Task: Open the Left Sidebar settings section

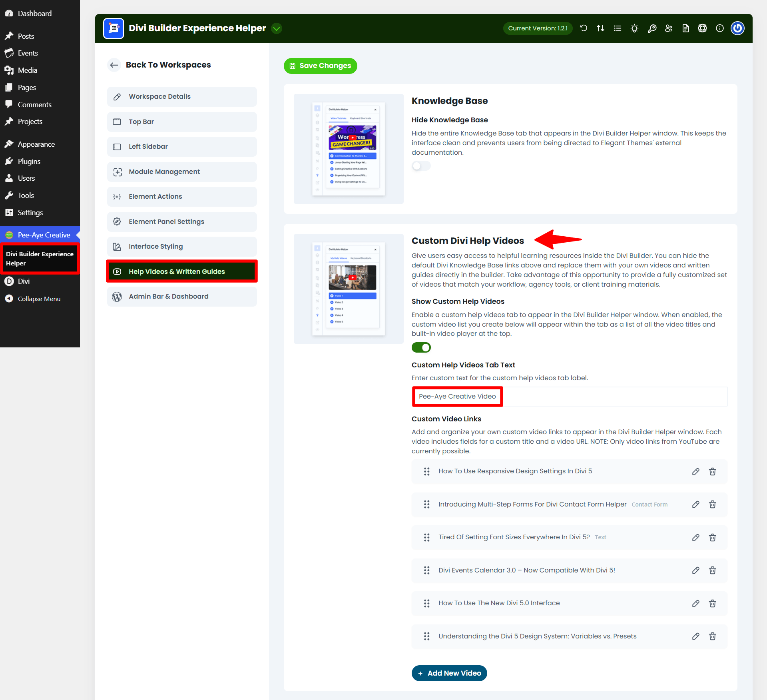Action: pyautogui.click(x=182, y=146)
